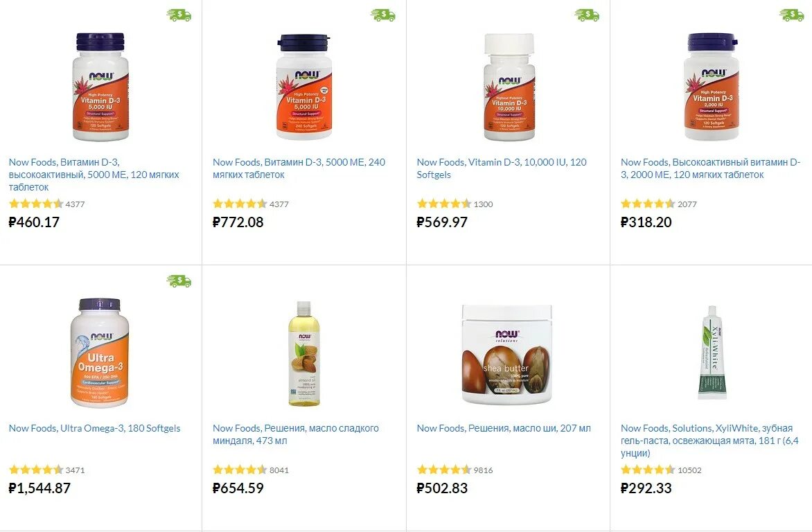Select the almond oil bottle image
812x532 pixels.
tap(304, 353)
